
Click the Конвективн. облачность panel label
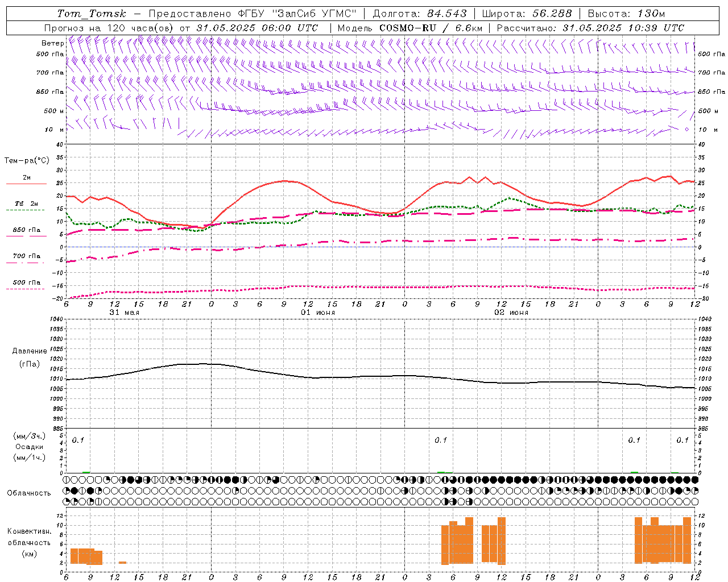[x=29, y=537]
